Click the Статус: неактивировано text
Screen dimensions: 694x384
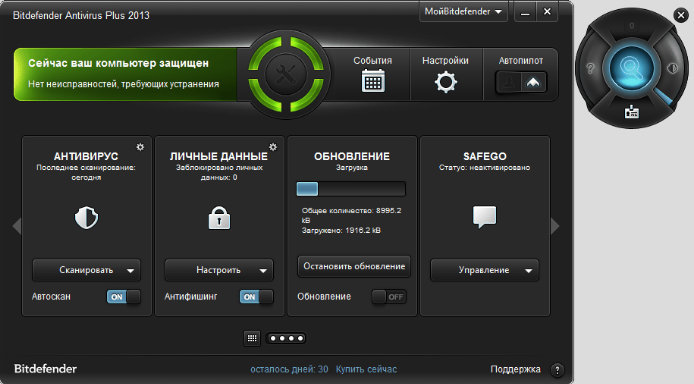pyautogui.click(x=485, y=168)
